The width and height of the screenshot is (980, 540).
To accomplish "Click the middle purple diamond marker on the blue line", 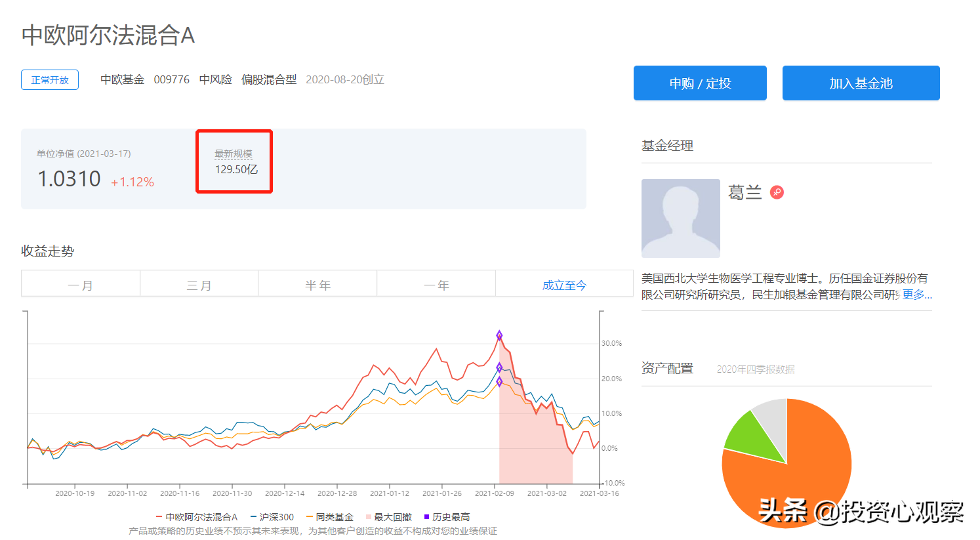I will (x=499, y=367).
